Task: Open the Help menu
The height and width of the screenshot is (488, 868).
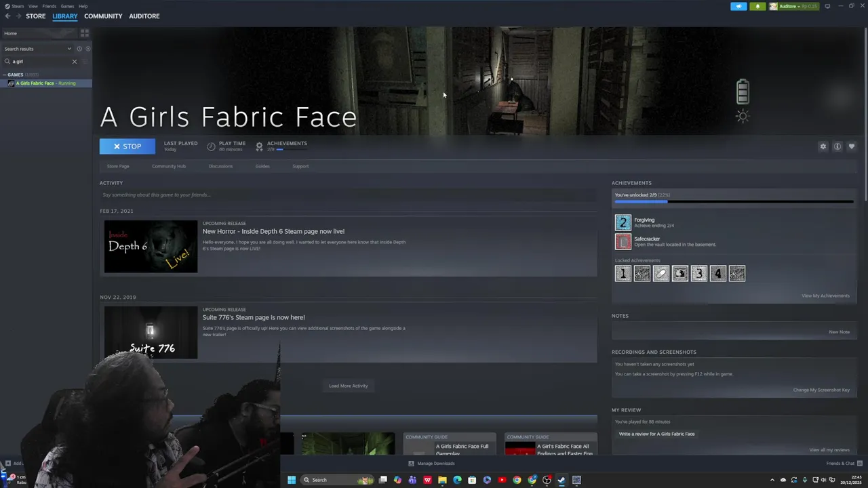Action: [x=83, y=6]
